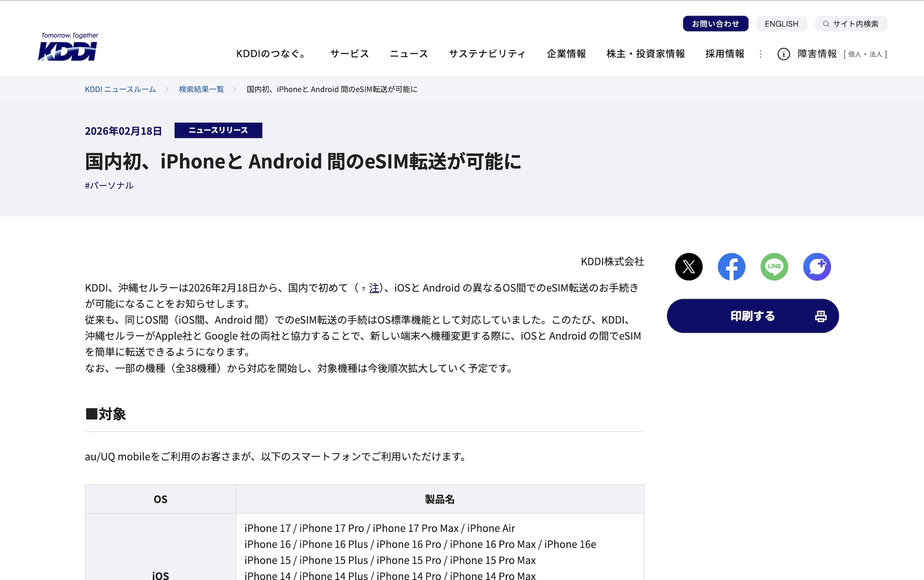Jump to the 注 footnote link

click(373, 288)
